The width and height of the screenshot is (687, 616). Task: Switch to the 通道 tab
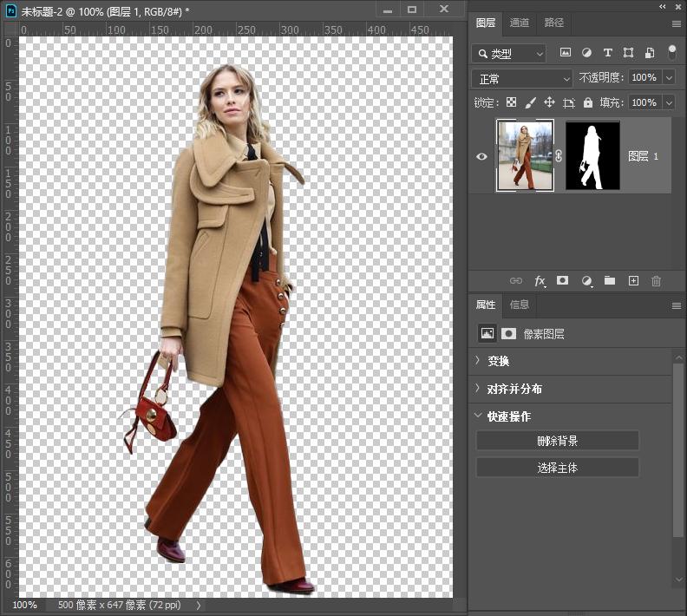click(x=520, y=23)
